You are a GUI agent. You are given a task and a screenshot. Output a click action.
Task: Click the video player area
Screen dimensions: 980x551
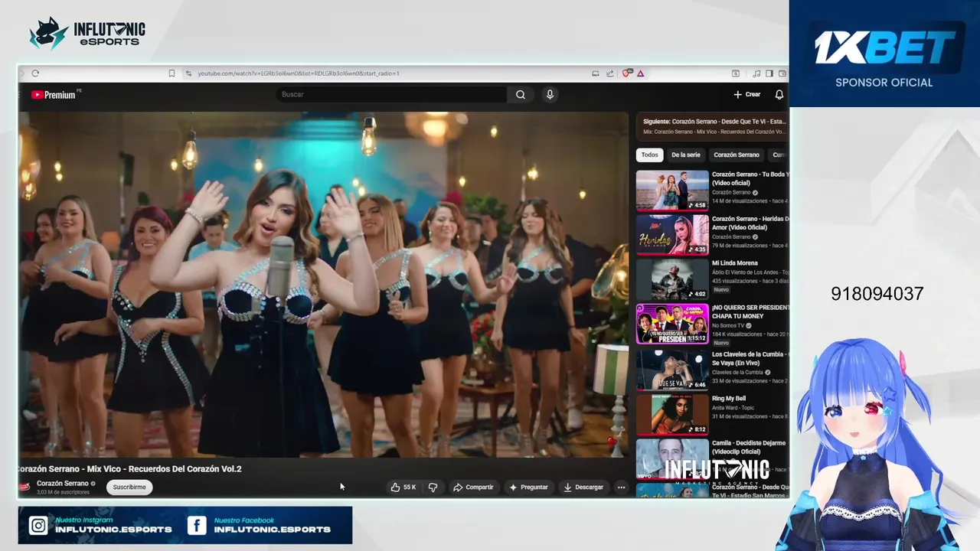[323, 285]
